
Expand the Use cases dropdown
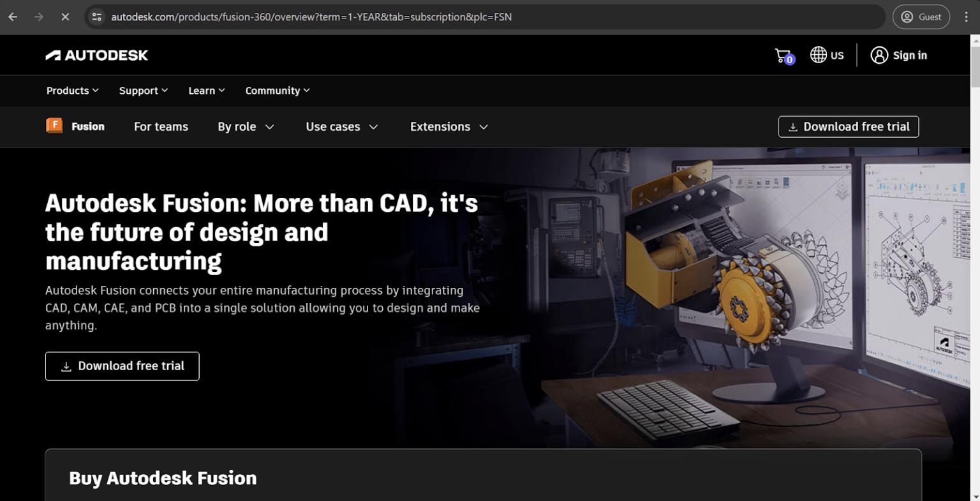pyautogui.click(x=342, y=126)
